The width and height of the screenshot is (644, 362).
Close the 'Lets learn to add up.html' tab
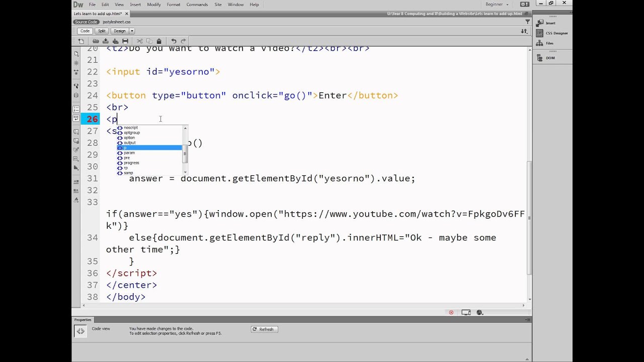(127, 14)
